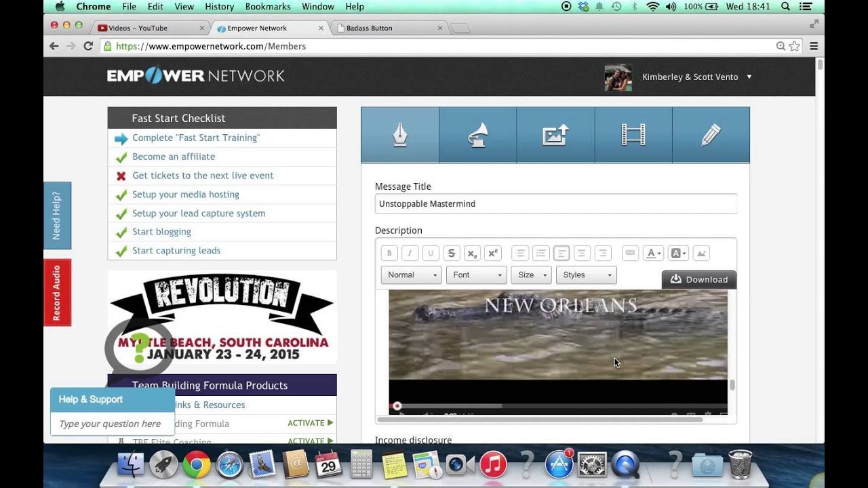Click the browser Back arrow
This screenshot has width=868, height=488.
pos(54,46)
